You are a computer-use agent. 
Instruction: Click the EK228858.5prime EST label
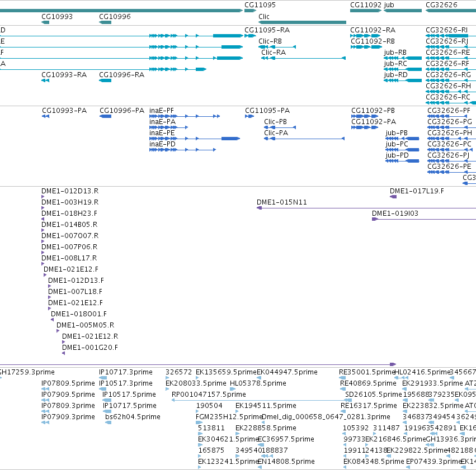[x=266, y=429]
